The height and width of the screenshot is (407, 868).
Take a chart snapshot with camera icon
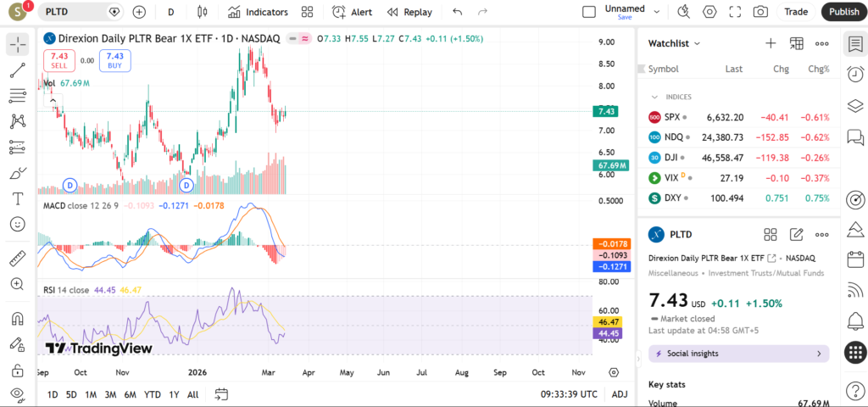(x=760, y=12)
